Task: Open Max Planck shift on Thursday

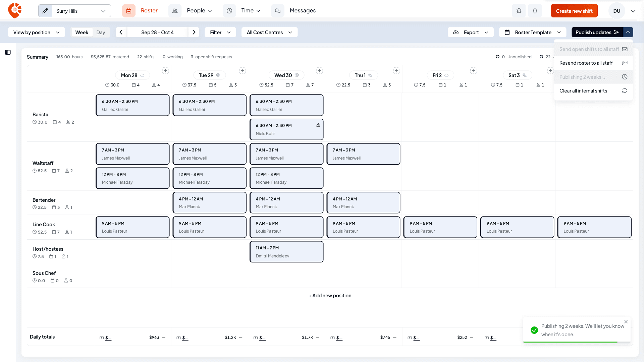Action: pyautogui.click(x=363, y=203)
